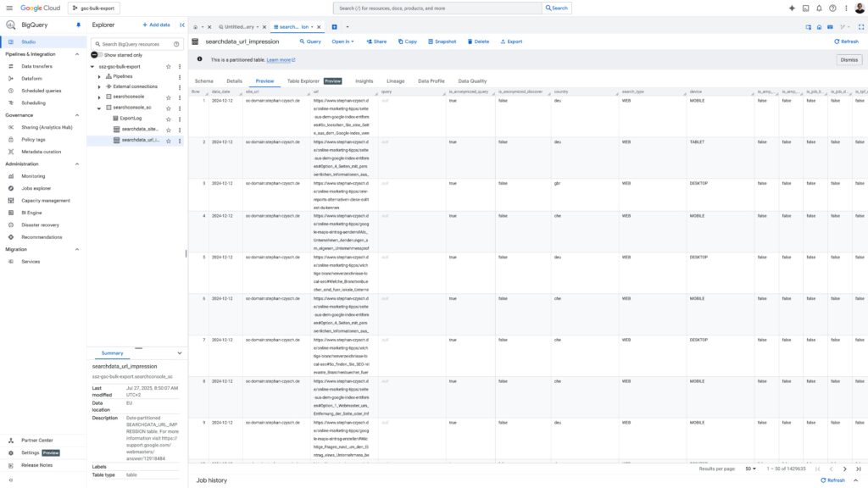Star the searchconsole dataset
This screenshot has height=488, width=868.
tap(169, 97)
